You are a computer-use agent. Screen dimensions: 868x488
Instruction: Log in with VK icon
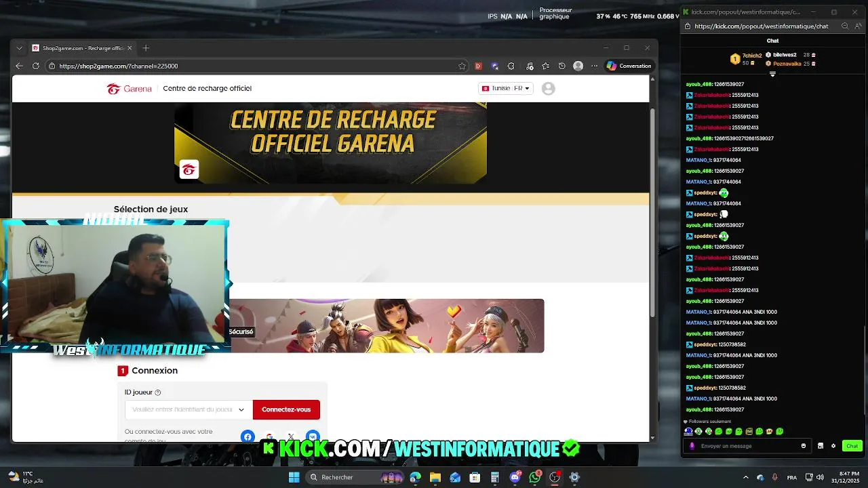click(313, 436)
